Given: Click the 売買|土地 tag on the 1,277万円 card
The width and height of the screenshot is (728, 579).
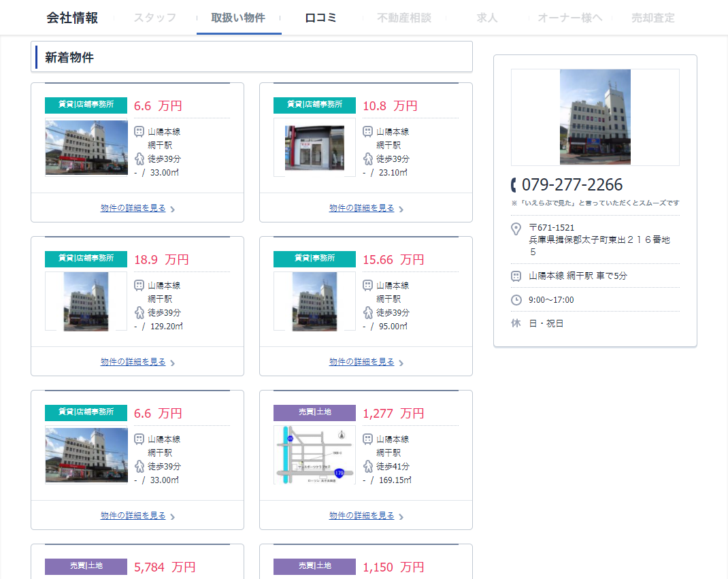Looking at the screenshot, I should pyautogui.click(x=315, y=412).
